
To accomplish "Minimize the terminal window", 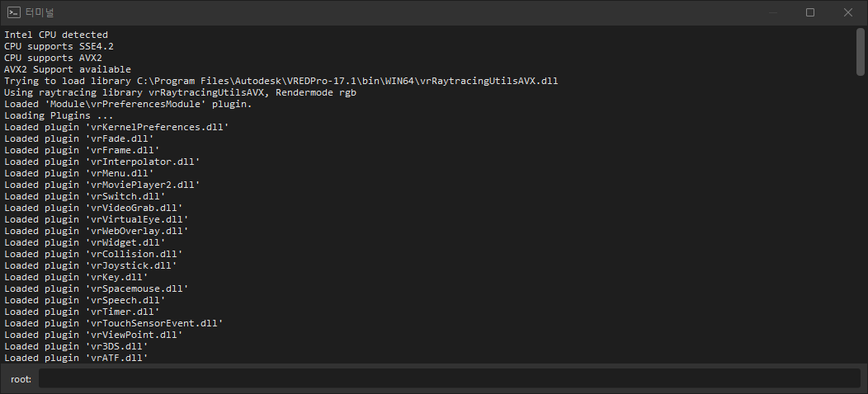I will 772,12.
